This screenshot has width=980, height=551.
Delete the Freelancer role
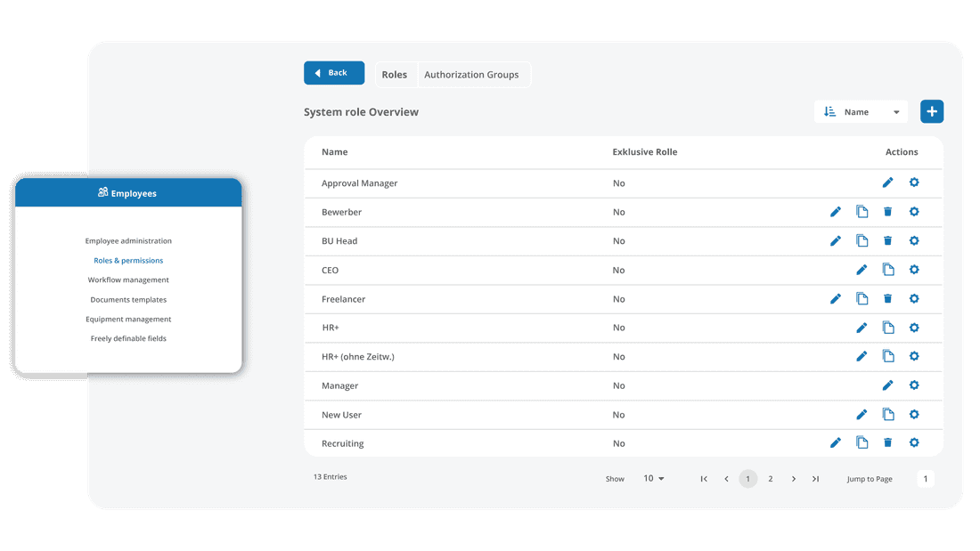tap(888, 298)
